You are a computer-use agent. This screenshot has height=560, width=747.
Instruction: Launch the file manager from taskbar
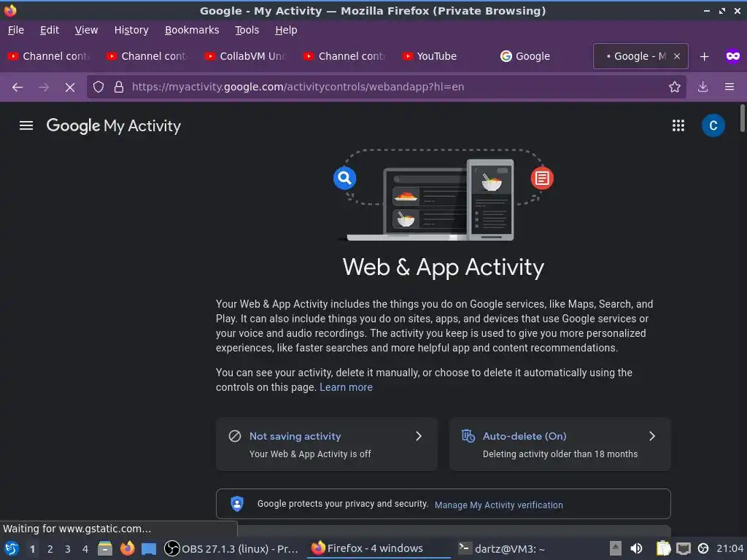(105, 548)
